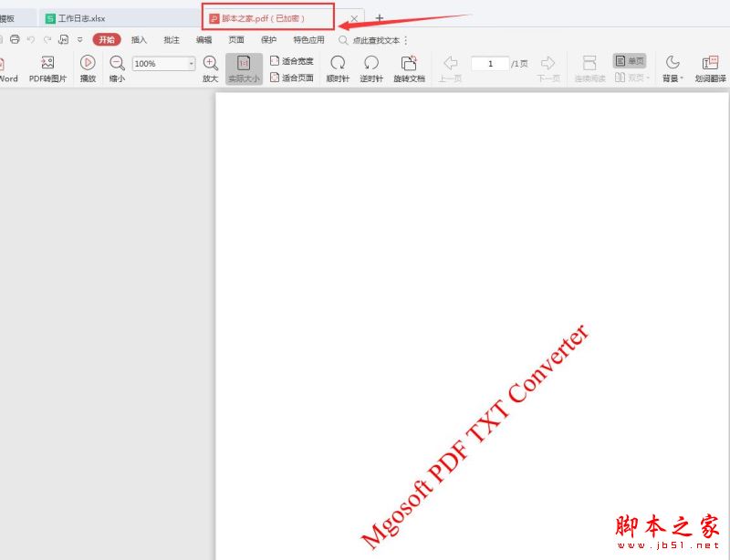
Task: Enable 适合宽度 fit width mode
Action: click(x=292, y=61)
